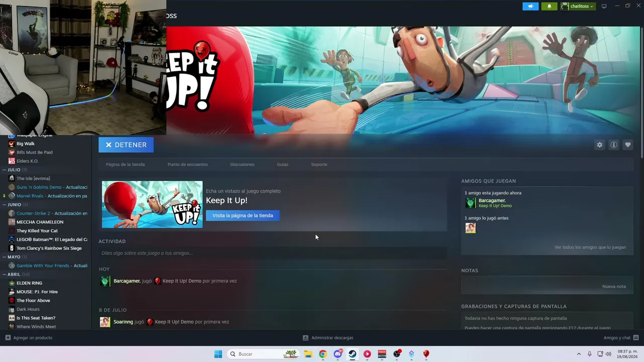Screen dimensions: 644x362
Task: Go to Punto de encuentro tab
Action: tap(188, 164)
